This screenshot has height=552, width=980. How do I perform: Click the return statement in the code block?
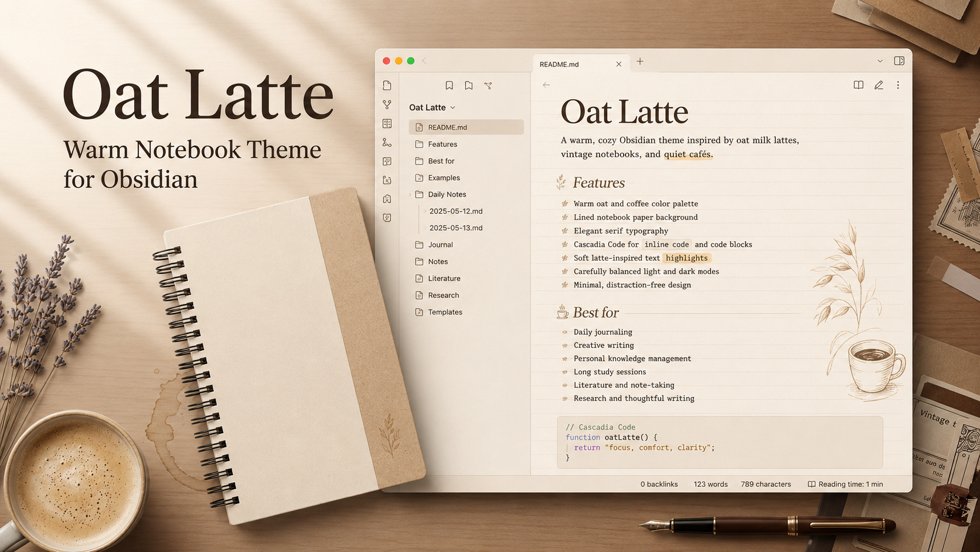coord(644,448)
